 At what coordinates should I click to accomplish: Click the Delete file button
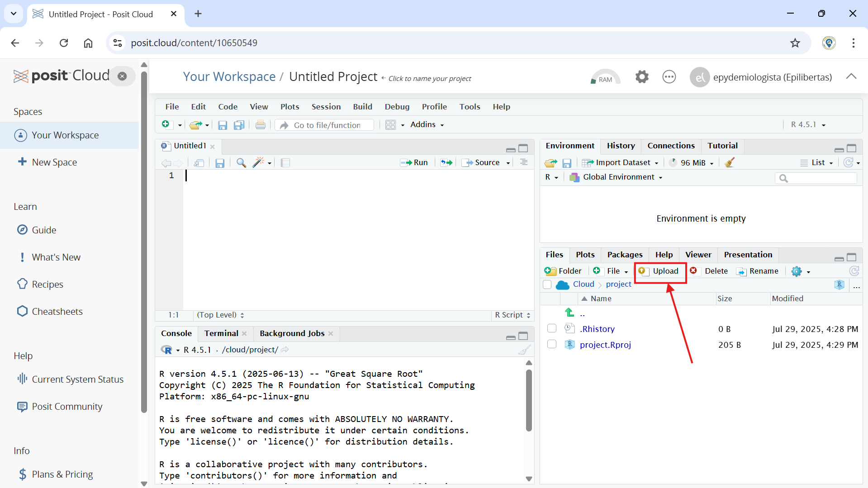(709, 271)
